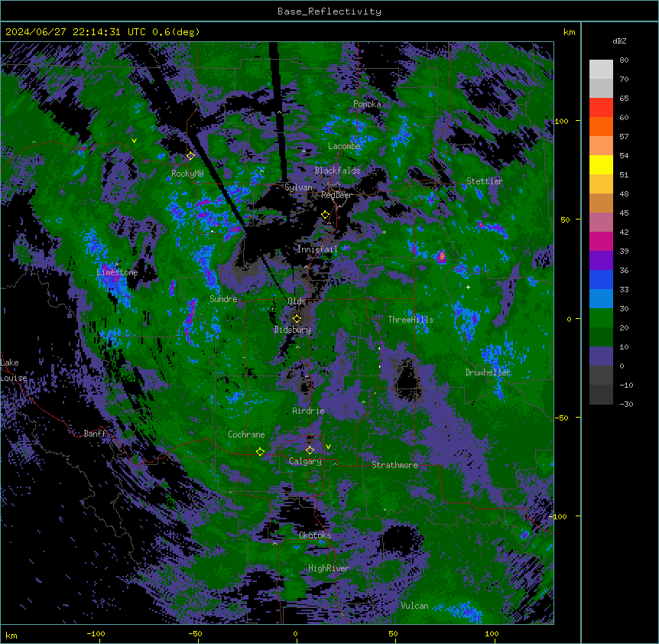The width and height of the screenshot is (659, 644).
Task: Click the HighRiver city label
Action: [329, 568]
